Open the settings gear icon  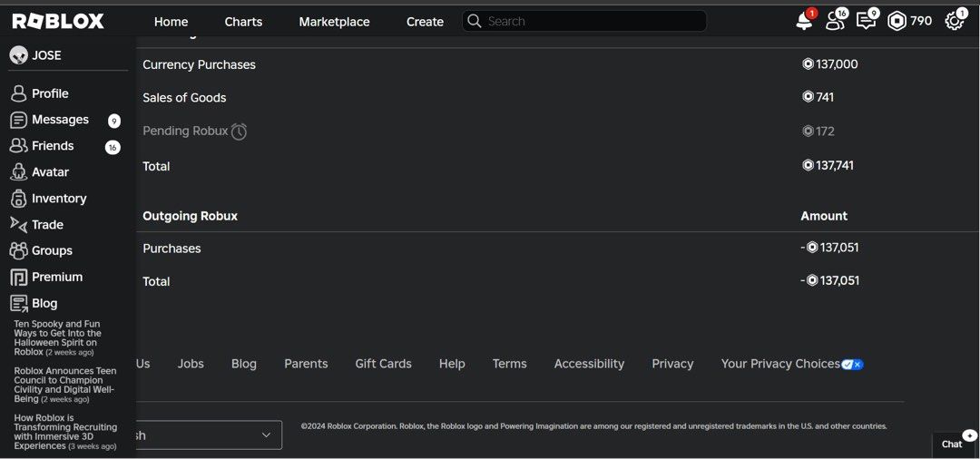954,21
